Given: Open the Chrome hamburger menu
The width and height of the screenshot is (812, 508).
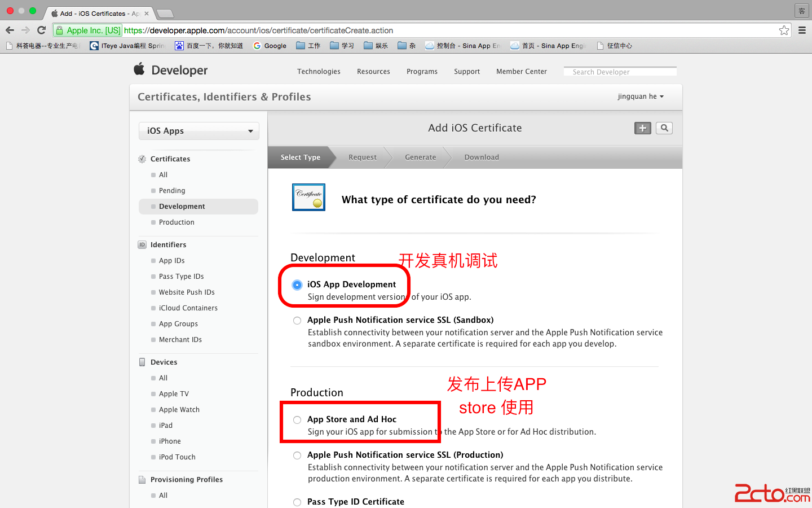Looking at the screenshot, I should click(x=802, y=30).
